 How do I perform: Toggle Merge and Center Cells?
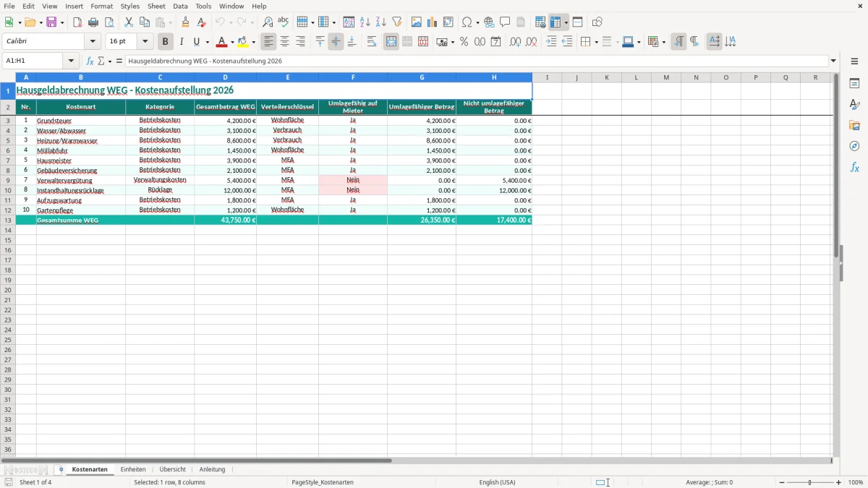(x=391, y=42)
